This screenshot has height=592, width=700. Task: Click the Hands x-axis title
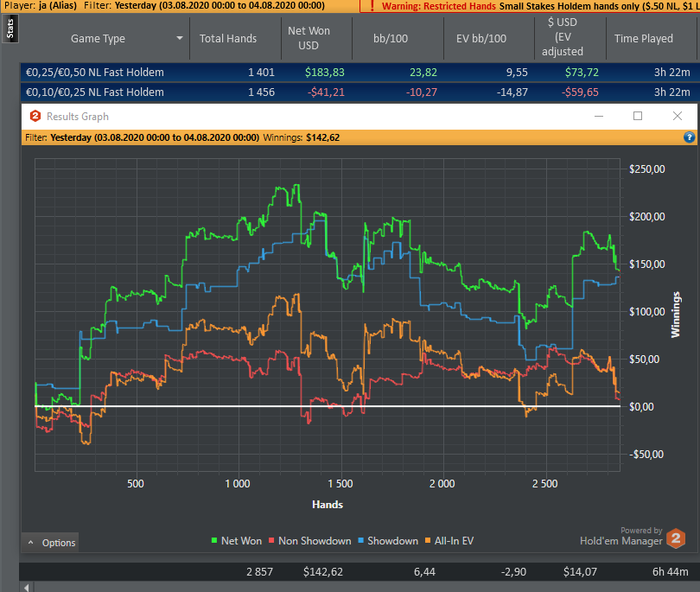[x=327, y=504]
